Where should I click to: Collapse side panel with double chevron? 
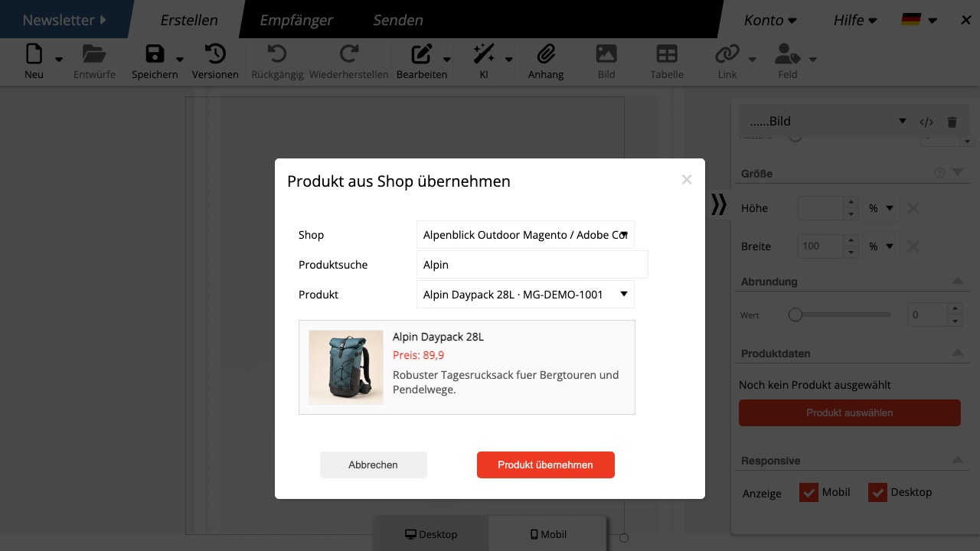click(x=718, y=204)
